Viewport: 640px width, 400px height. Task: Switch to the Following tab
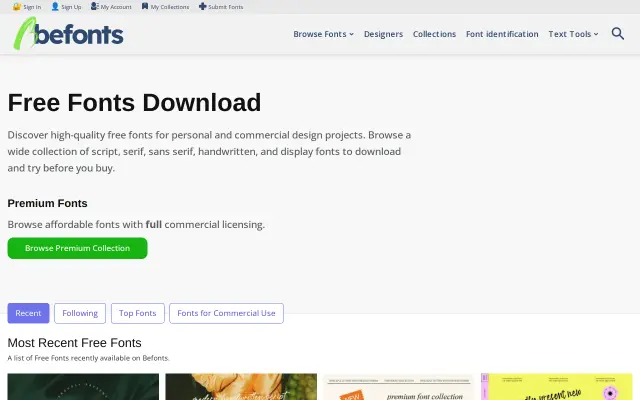[x=80, y=313]
